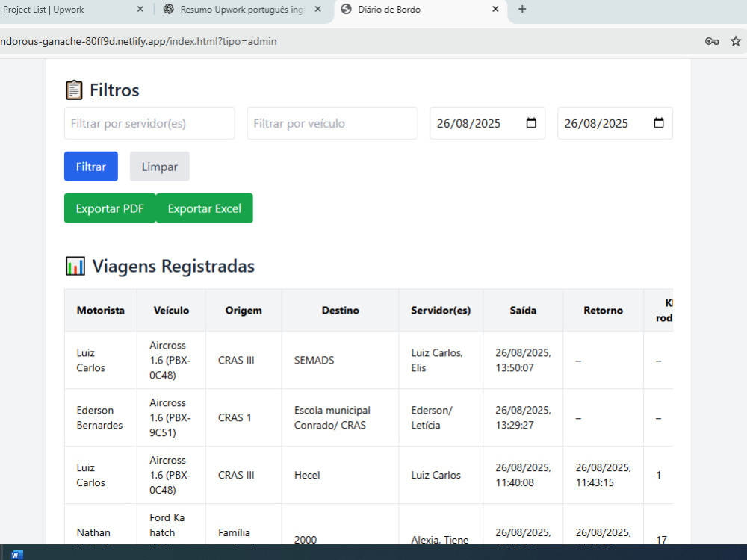Focus the Filtrar por veículo field

point(332,123)
